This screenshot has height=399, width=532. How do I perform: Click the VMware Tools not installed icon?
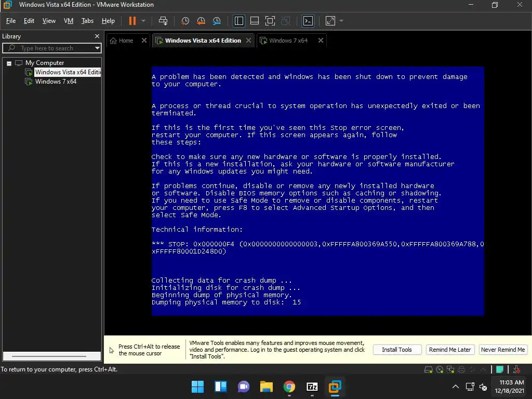tap(516, 369)
